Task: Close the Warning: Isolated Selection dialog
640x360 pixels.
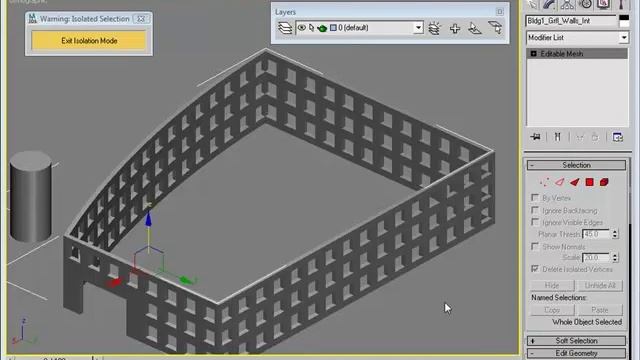Action: pos(141,19)
